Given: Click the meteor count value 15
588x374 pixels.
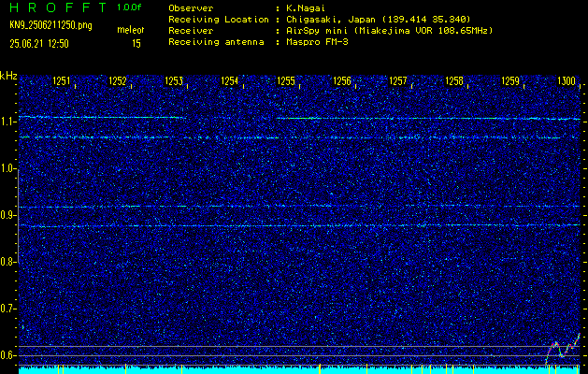Looking at the screenshot, I should point(136,44).
